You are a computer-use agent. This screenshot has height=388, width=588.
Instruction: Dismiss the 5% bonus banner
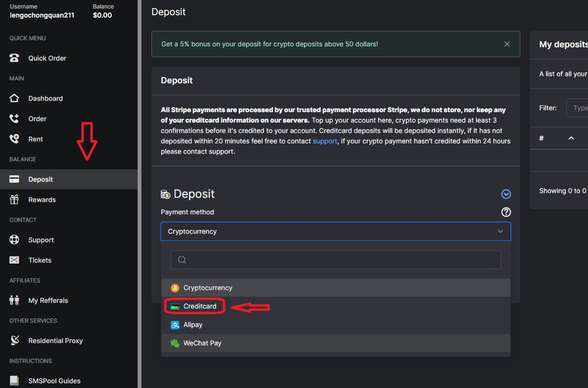pos(507,44)
